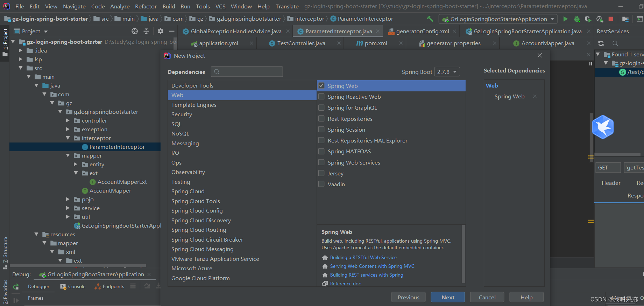This screenshot has width=644, height=306.
Task: Open Spring Boot version 2.7.8 dropdown
Action: click(x=447, y=72)
